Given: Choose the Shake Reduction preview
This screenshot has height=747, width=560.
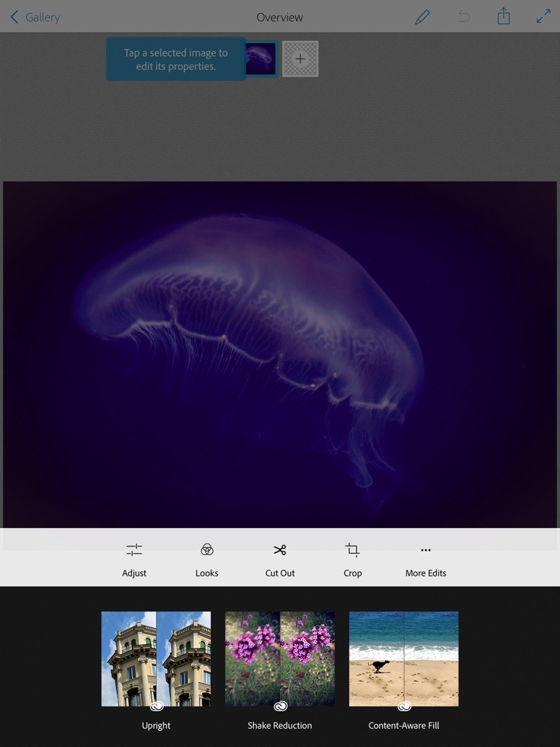Looking at the screenshot, I should click(x=280, y=658).
